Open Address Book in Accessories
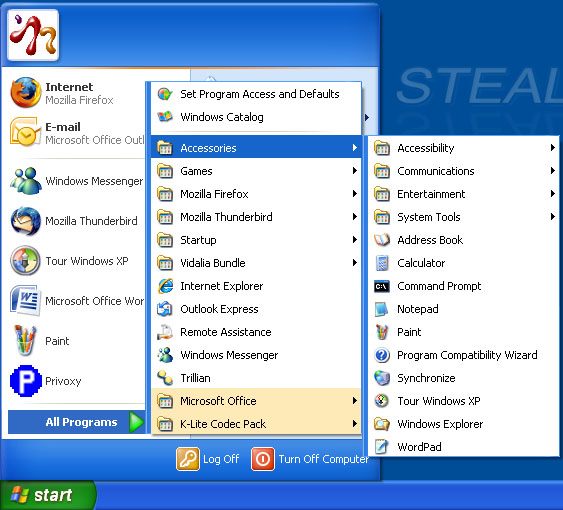The height and width of the screenshot is (510, 563). [464, 240]
